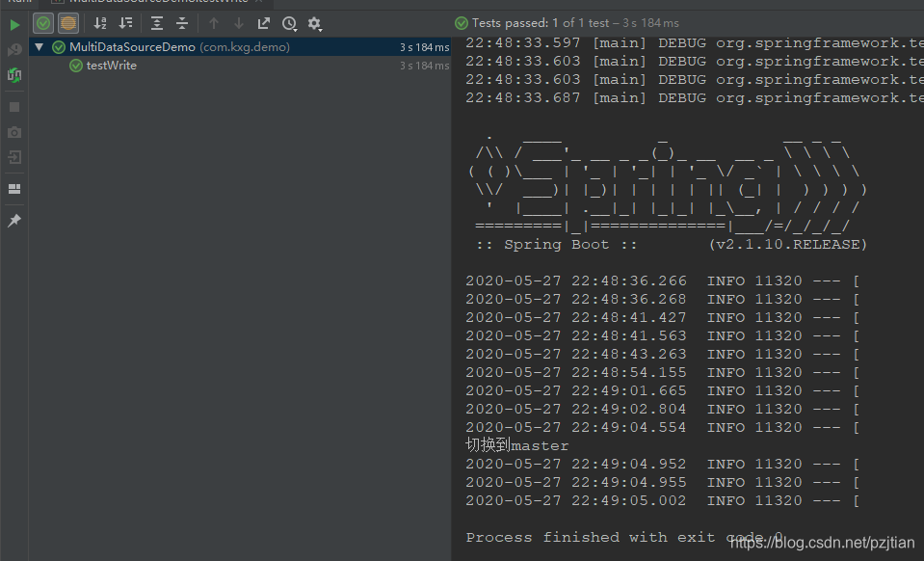Collapse all test tree nodes
This screenshot has height=561, width=924.
pos(182,23)
